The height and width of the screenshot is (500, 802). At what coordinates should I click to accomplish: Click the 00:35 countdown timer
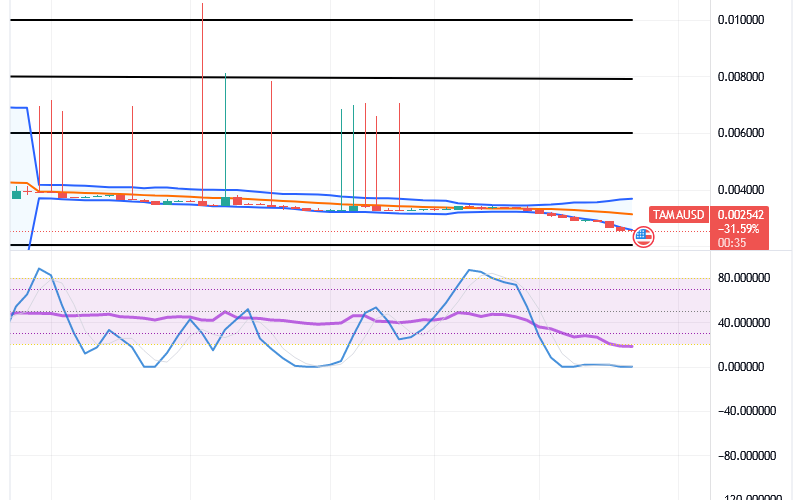pos(731,243)
